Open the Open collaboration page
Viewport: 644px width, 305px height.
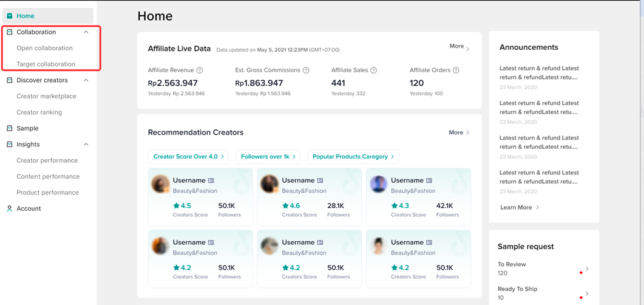(x=44, y=48)
